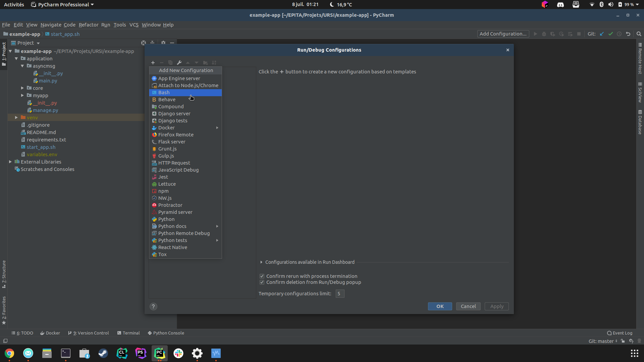Choose Python configuration type
644x362 pixels.
[185, 219]
